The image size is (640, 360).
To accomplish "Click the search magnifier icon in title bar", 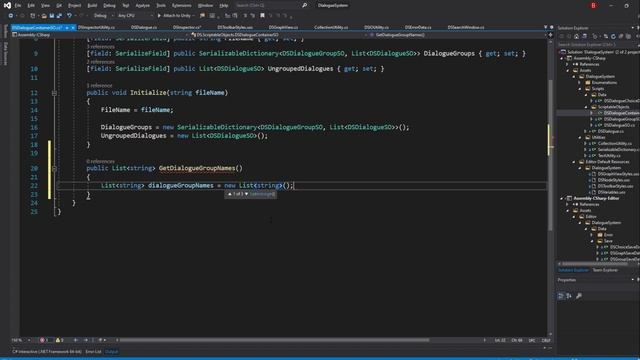I will [x=304, y=5].
